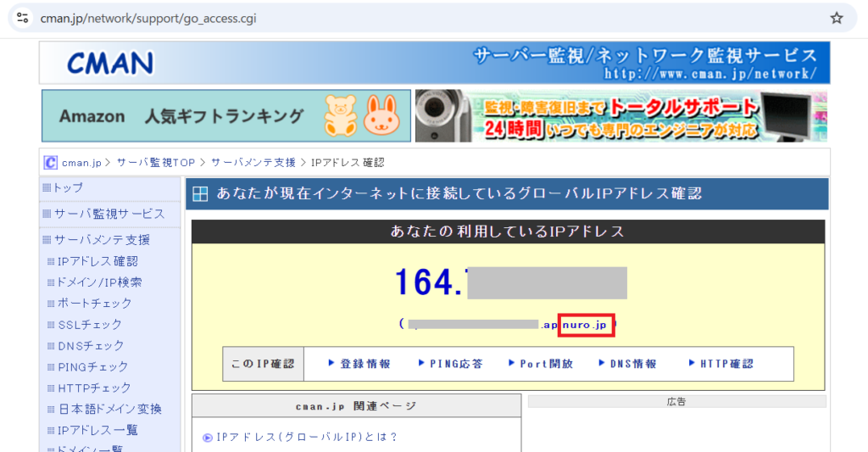Open the トータルサポート 24時間 banner ad

coord(621,116)
